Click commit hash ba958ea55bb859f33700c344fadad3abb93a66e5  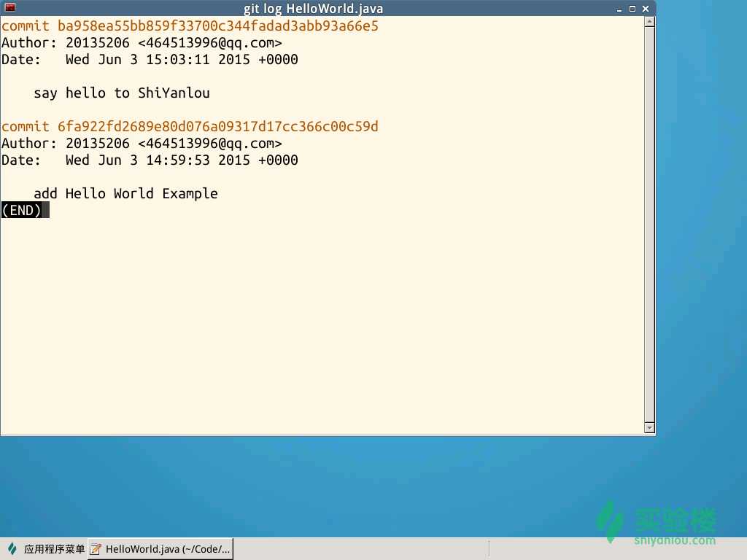pos(217,26)
